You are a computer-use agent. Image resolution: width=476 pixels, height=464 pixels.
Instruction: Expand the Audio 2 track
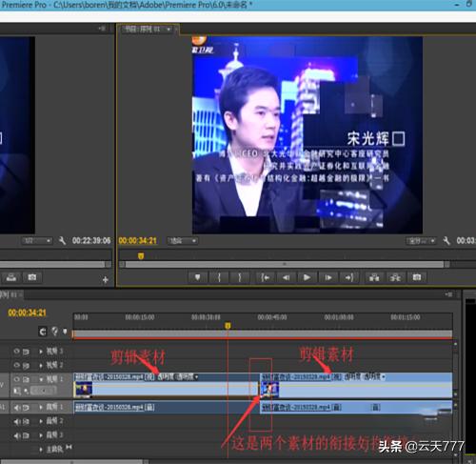[41, 421]
